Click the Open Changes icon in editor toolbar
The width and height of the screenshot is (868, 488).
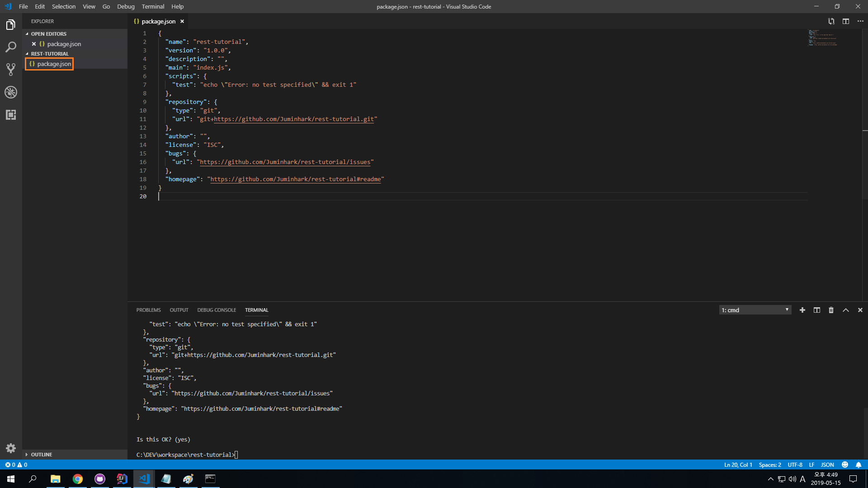(x=831, y=21)
